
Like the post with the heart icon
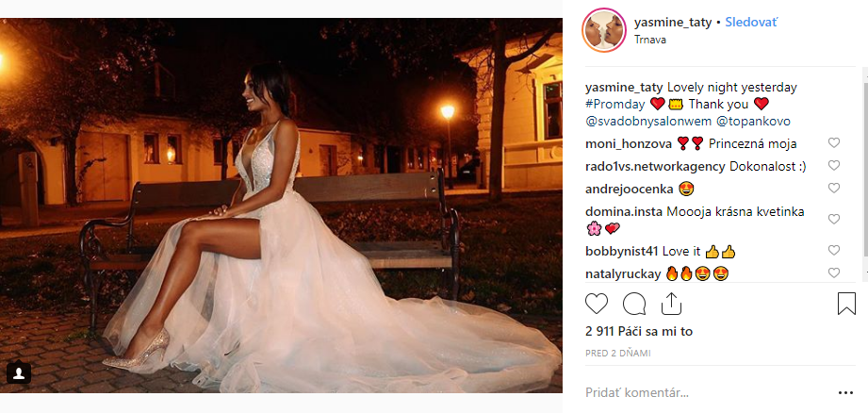pyautogui.click(x=597, y=304)
